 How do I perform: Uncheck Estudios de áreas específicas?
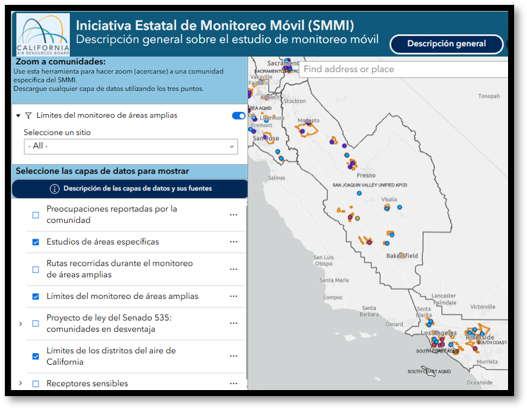(36, 242)
